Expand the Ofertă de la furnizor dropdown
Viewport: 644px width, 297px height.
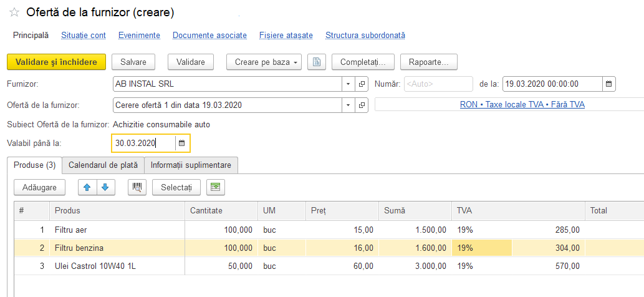pyautogui.click(x=348, y=105)
